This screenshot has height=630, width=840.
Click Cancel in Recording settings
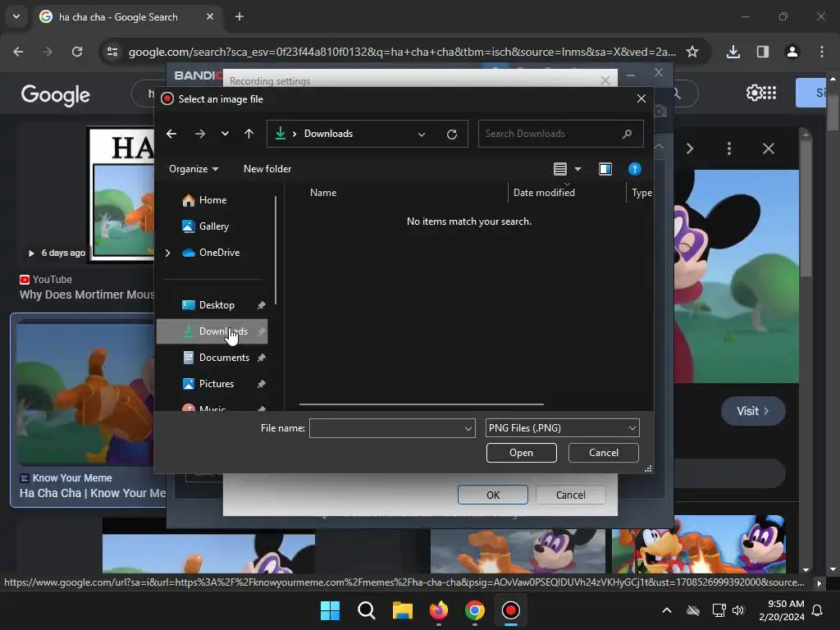point(571,495)
